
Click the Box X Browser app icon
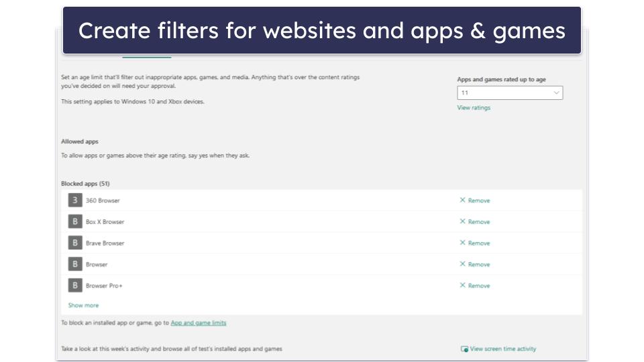[75, 222]
